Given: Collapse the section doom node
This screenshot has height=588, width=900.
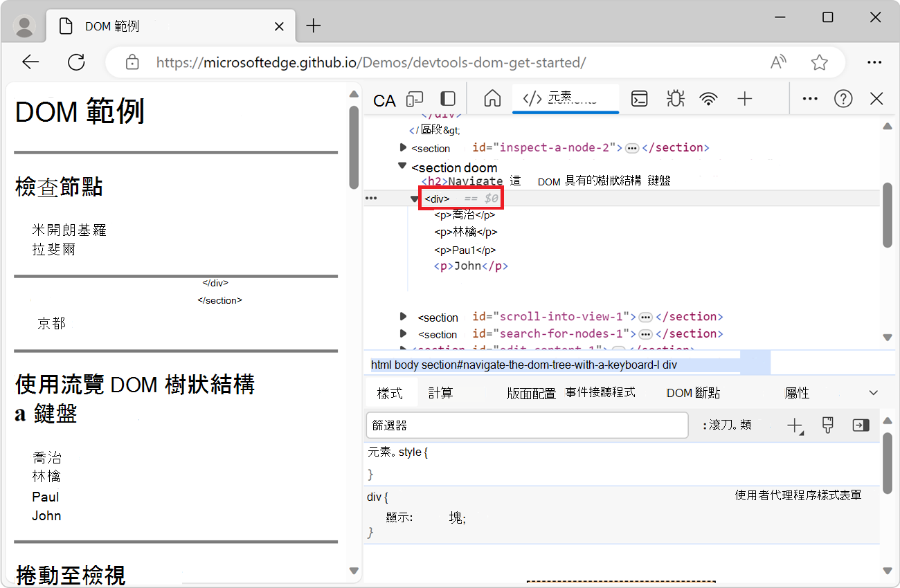Looking at the screenshot, I should 402,166.
